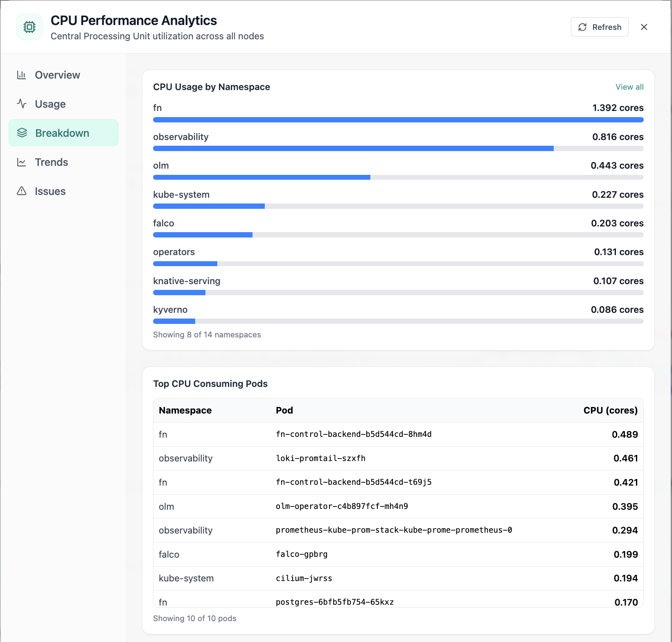Go to the Trends tab
Viewport: 672px width, 642px height.
[63, 162]
